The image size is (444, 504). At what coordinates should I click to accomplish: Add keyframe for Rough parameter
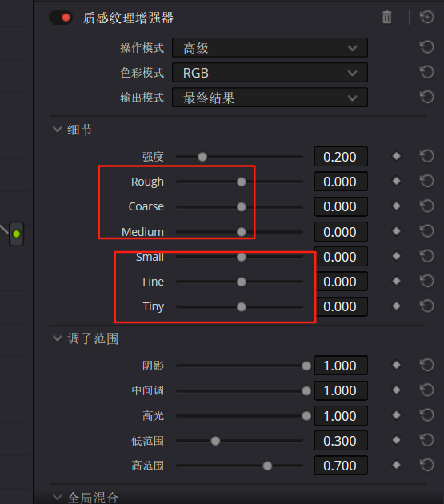pos(397,181)
